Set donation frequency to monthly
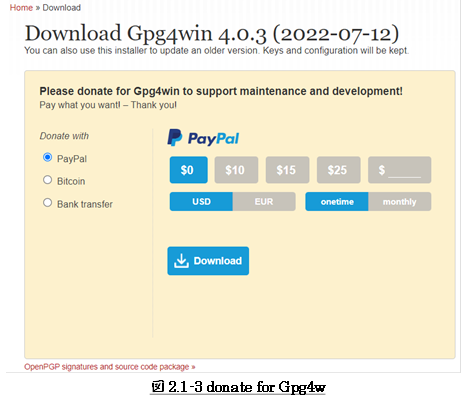 coord(400,201)
